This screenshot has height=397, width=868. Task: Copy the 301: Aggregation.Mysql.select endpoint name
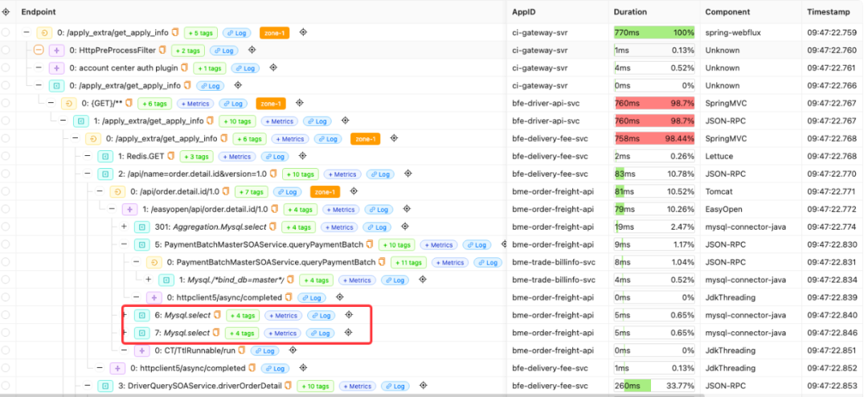(273, 227)
